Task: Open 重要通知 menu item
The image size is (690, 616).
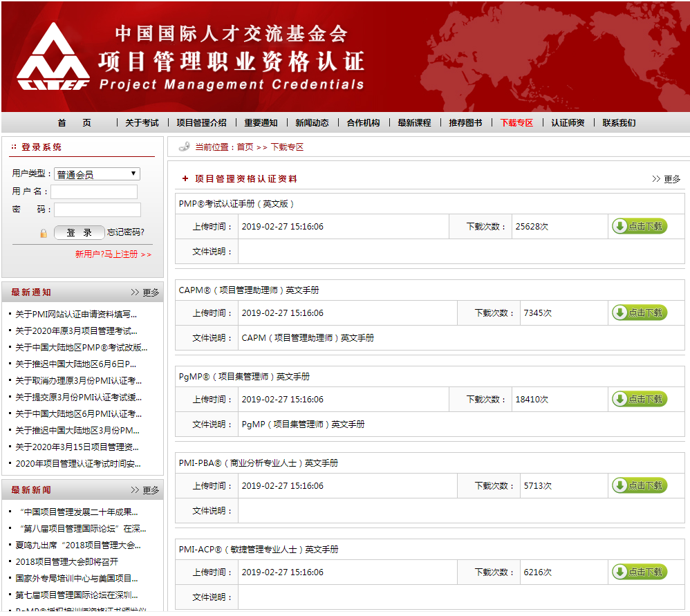Action: (261, 123)
